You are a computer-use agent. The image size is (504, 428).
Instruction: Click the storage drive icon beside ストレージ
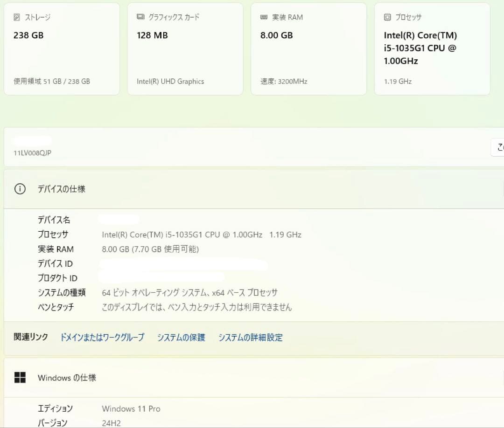point(17,17)
